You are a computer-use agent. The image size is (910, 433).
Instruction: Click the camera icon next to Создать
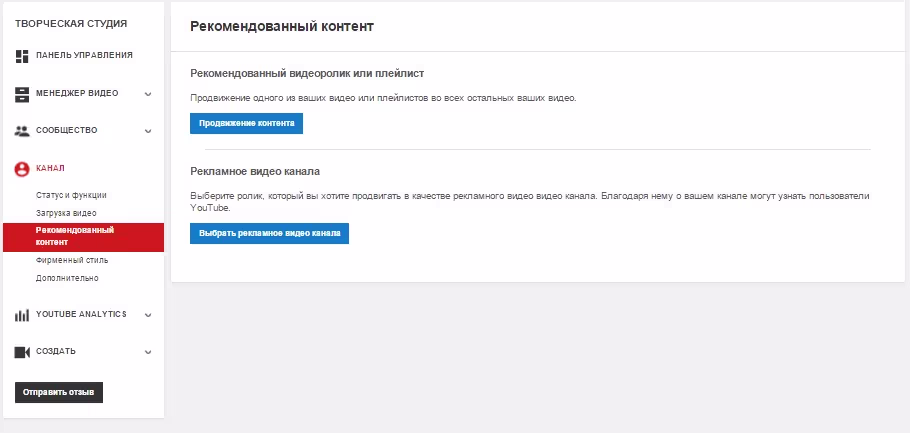coord(21,352)
